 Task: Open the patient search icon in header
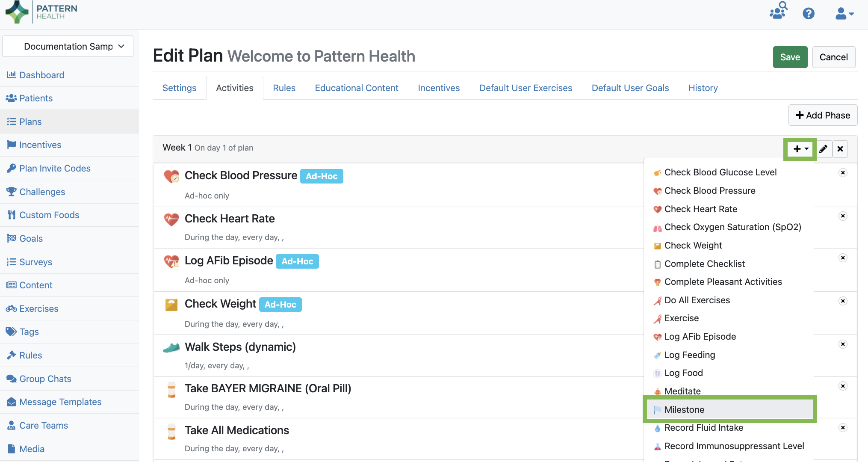click(x=779, y=11)
